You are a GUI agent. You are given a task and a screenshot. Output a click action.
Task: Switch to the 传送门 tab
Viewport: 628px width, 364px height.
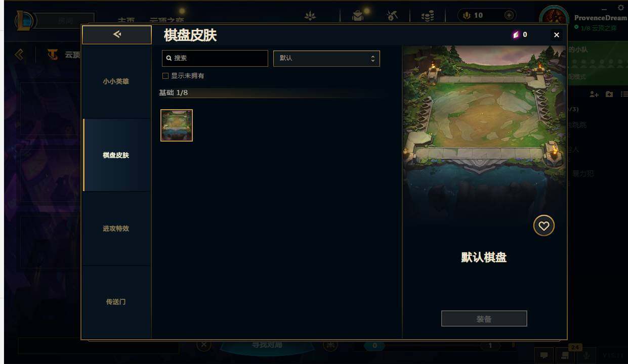click(x=116, y=302)
